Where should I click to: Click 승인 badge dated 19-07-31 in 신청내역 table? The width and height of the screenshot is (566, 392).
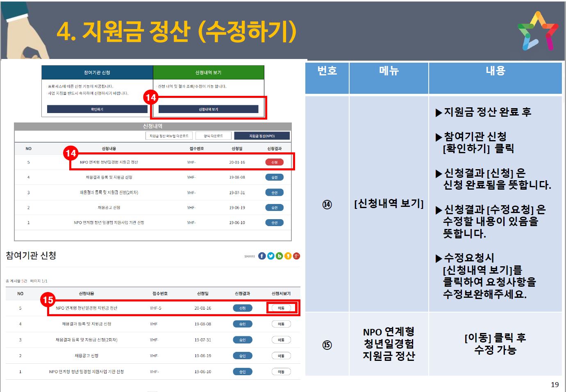[x=274, y=193]
